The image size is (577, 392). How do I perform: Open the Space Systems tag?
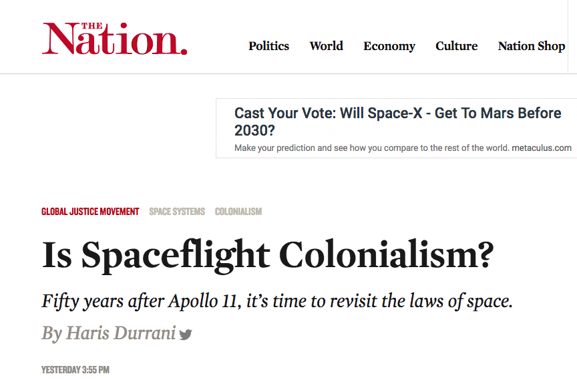click(x=177, y=212)
